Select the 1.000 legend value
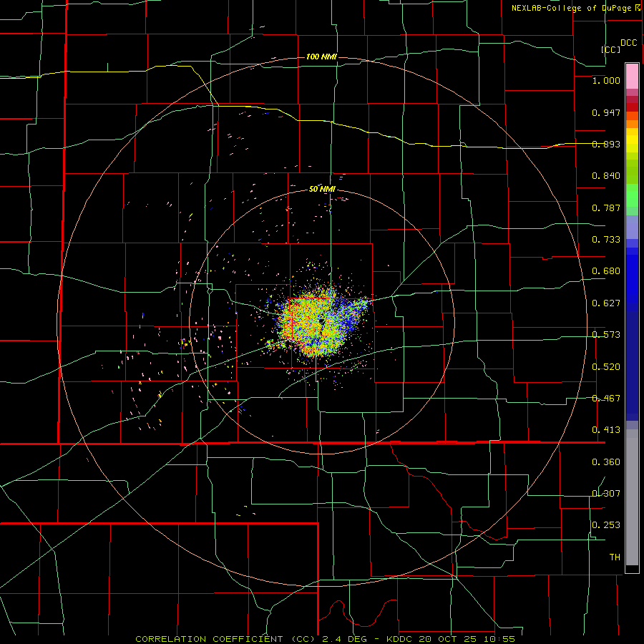The image size is (644, 644). (x=606, y=80)
